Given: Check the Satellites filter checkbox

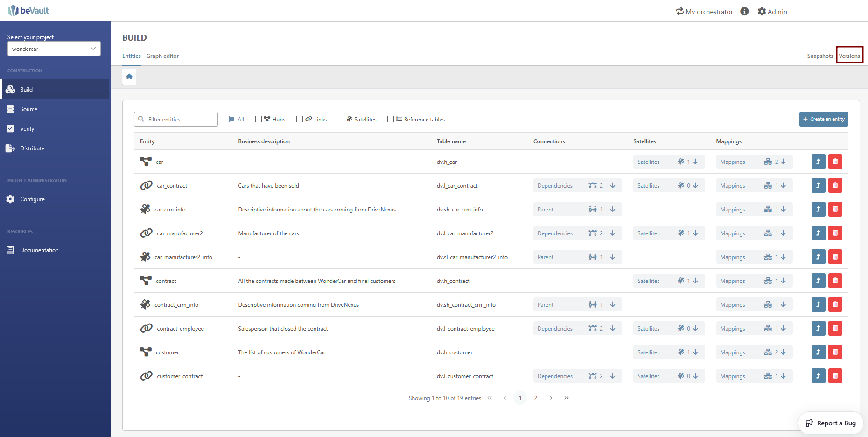Looking at the screenshot, I should click(x=341, y=119).
